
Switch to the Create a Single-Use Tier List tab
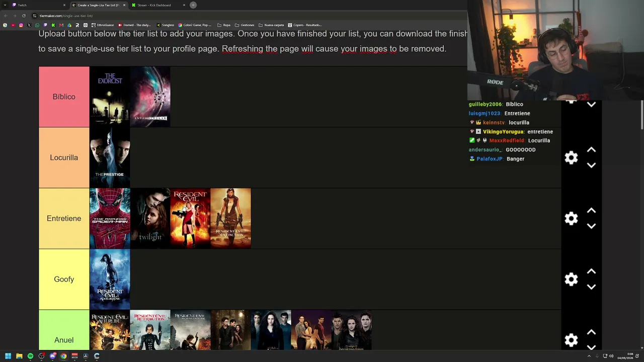pyautogui.click(x=99, y=5)
